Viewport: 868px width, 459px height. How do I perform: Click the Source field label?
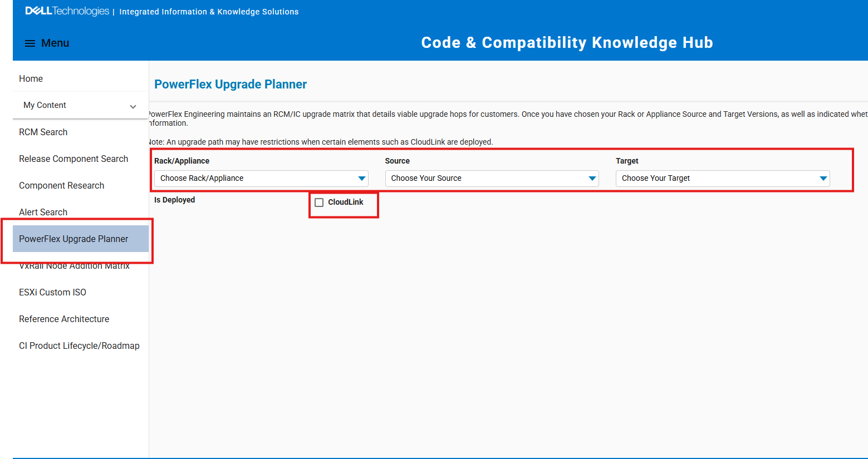click(x=398, y=161)
